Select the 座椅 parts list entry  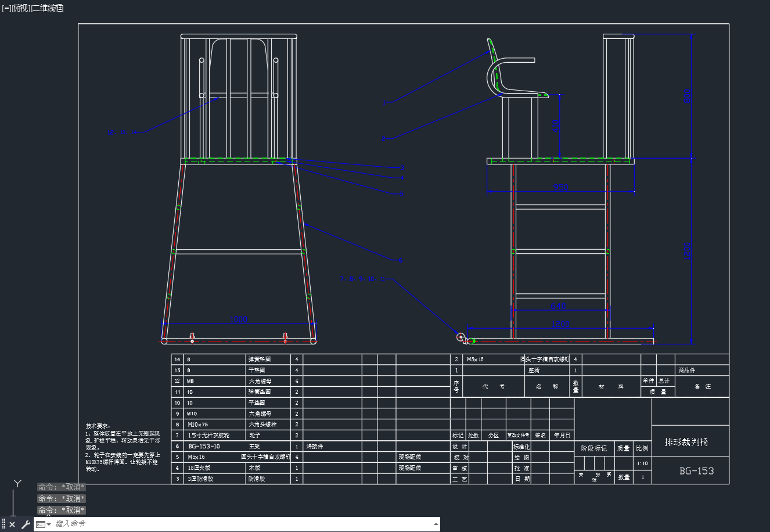pos(534,371)
